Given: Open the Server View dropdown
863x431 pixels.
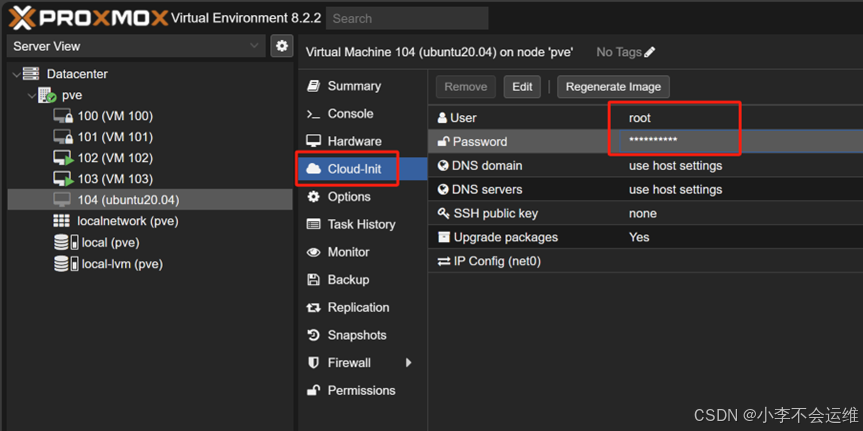Looking at the screenshot, I should coord(136,46).
